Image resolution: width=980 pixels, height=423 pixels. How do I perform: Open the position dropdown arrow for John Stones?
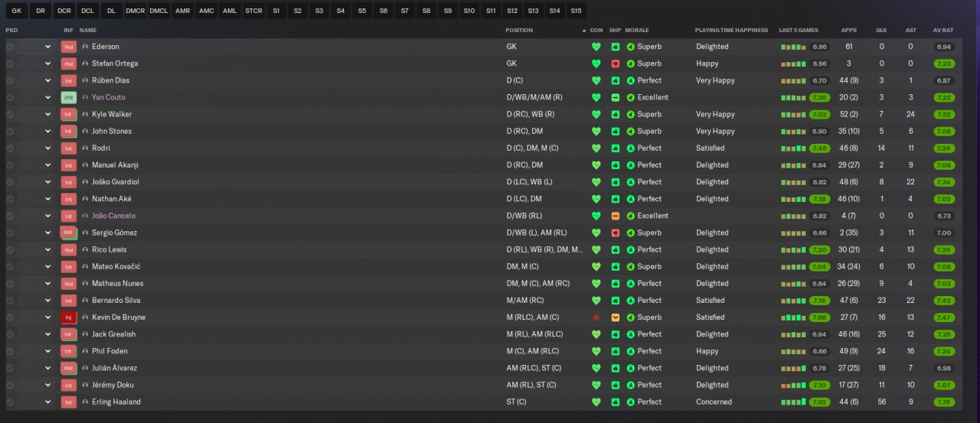[48, 131]
